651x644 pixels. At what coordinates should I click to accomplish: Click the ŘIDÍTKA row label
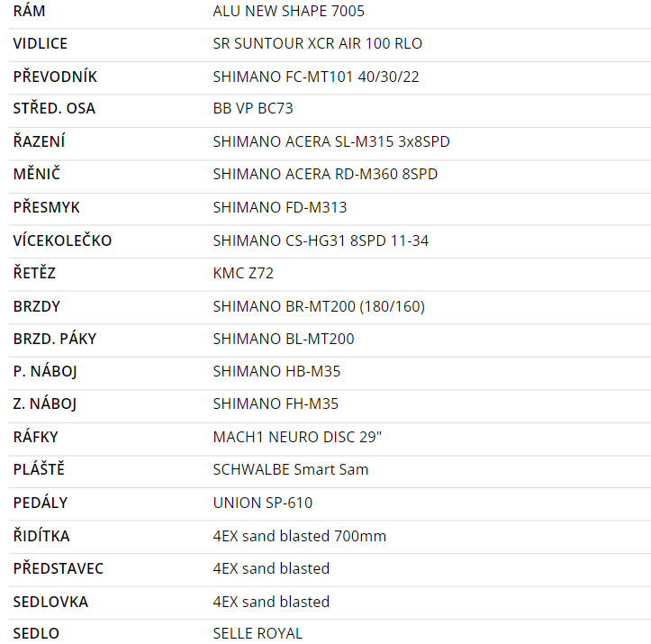click(x=41, y=536)
